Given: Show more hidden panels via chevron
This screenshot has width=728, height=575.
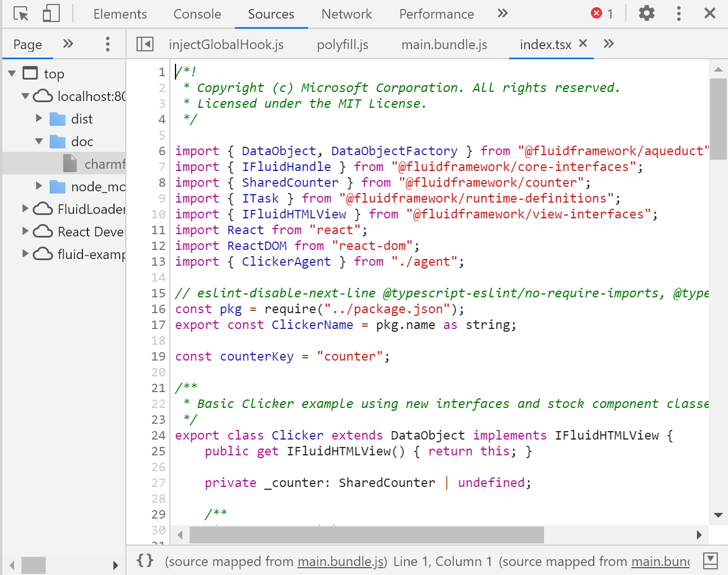Looking at the screenshot, I should (502, 14).
